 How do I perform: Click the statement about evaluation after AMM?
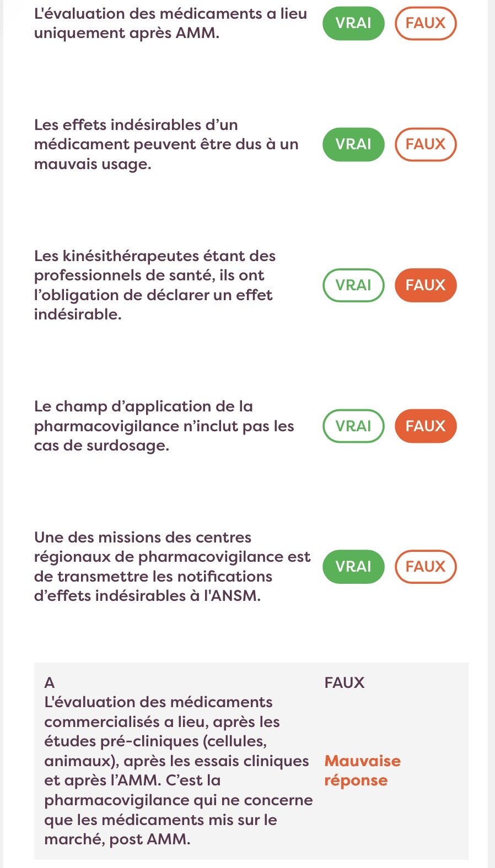point(170,23)
